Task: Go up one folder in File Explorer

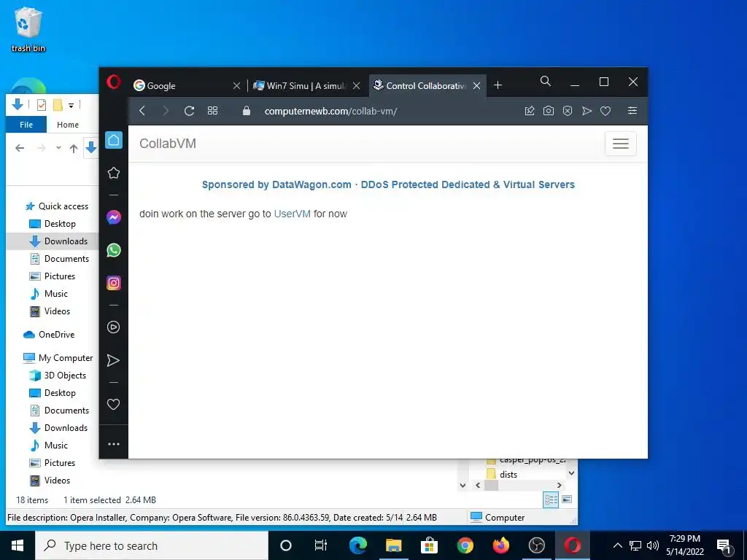Action: (74, 149)
